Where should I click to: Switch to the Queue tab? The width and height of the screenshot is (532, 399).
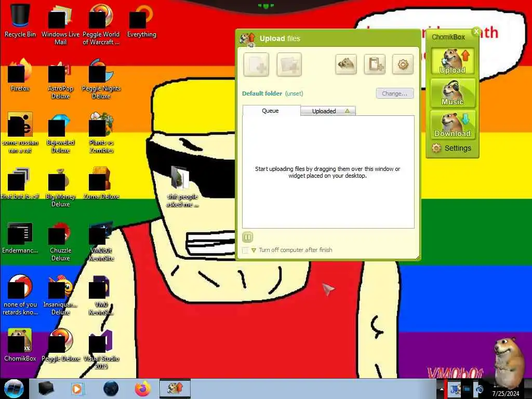(271, 111)
